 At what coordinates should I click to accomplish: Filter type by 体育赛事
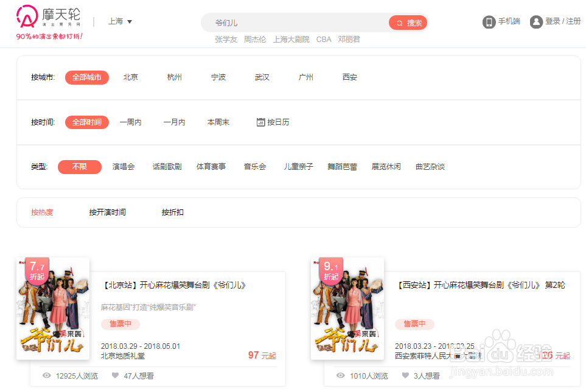[x=211, y=167]
